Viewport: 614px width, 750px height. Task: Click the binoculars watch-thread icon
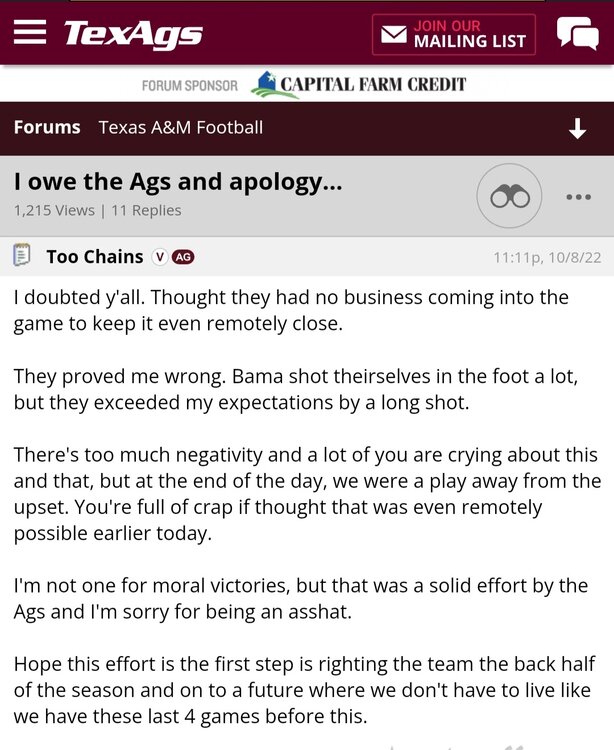click(509, 196)
